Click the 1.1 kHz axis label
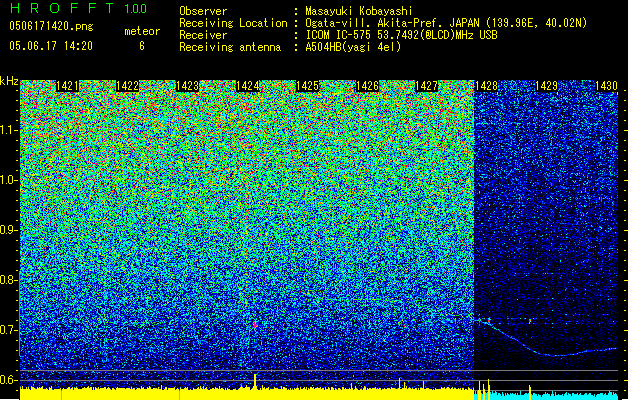The width and height of the screenshot is (629, 400). 9,130
